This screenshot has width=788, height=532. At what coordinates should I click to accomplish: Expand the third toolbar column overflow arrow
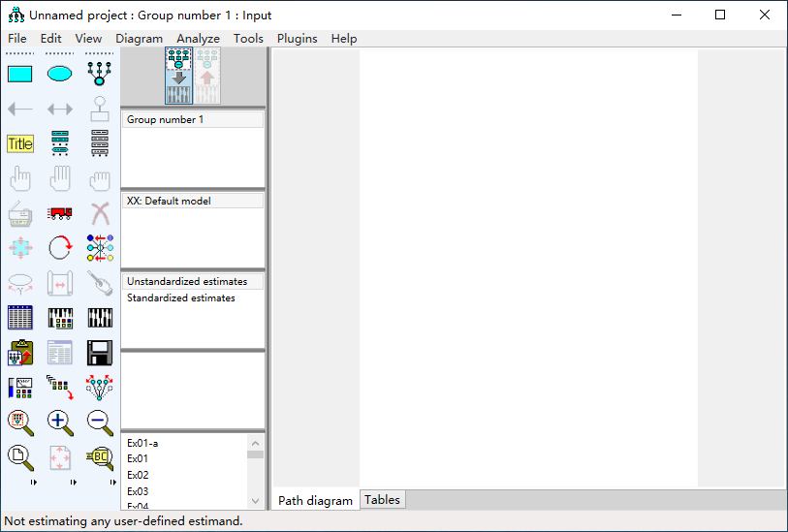pyautogui.click(x=113, y=483)
